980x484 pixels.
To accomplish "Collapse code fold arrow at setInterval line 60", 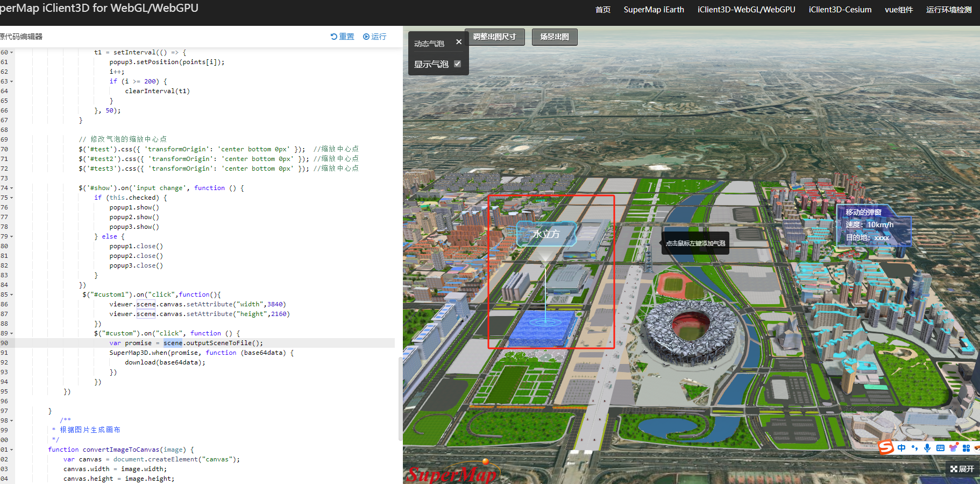I will pos(11,52).
